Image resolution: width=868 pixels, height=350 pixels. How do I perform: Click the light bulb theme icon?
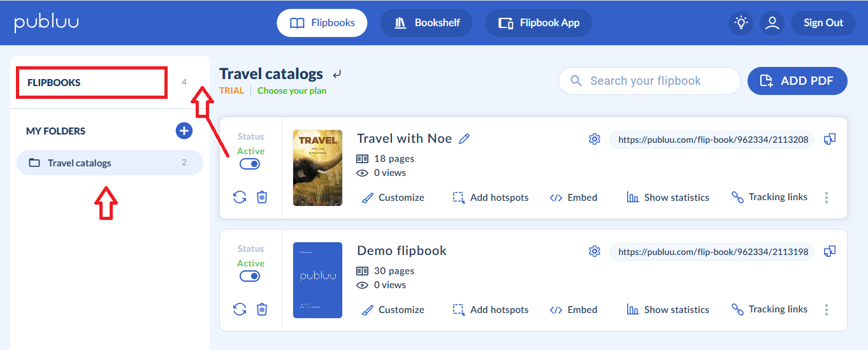[x=741, y=23]
